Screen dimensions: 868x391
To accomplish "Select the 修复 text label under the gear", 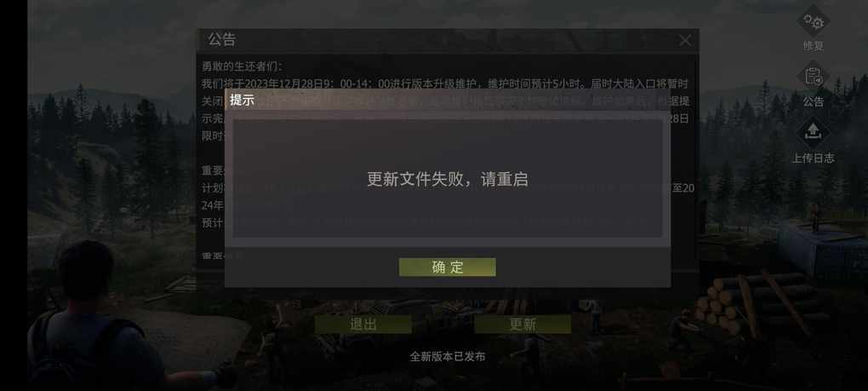I will tap(814, 46).
